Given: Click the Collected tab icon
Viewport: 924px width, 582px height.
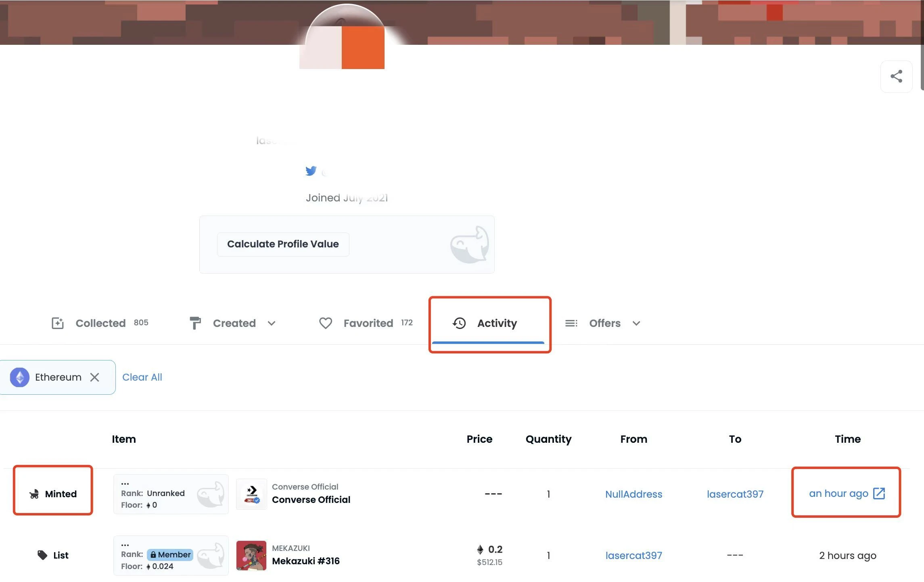Looking at the screenshot, I should click(58, 323).
